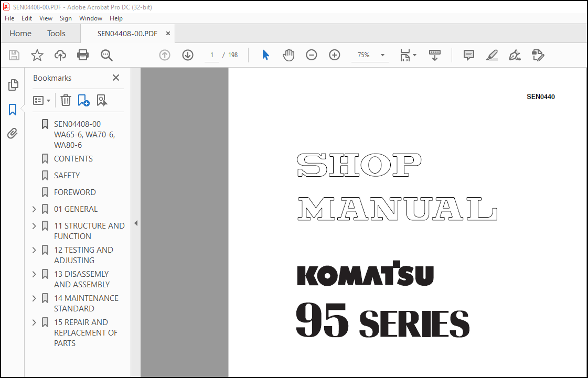Open the File menu

(9, 18)
